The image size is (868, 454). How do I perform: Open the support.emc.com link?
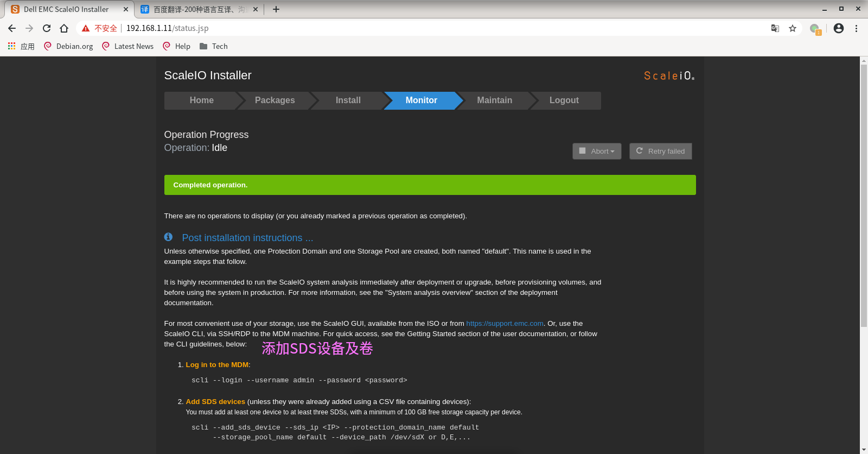click(505, 324)
